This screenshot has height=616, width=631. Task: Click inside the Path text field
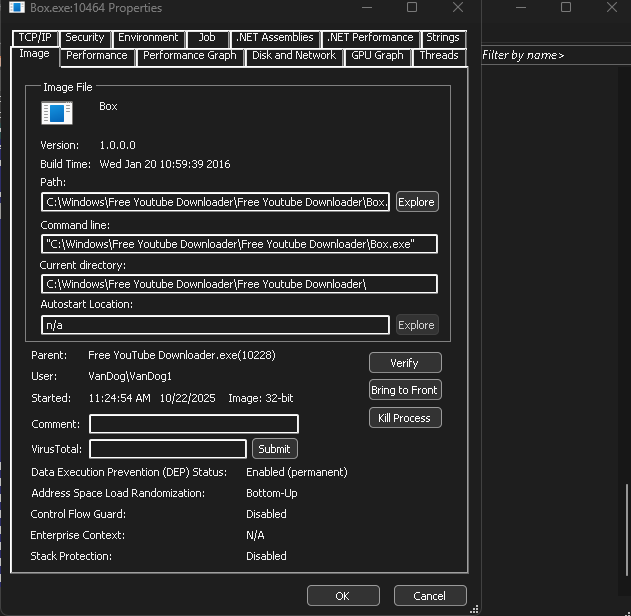point(215,202)
